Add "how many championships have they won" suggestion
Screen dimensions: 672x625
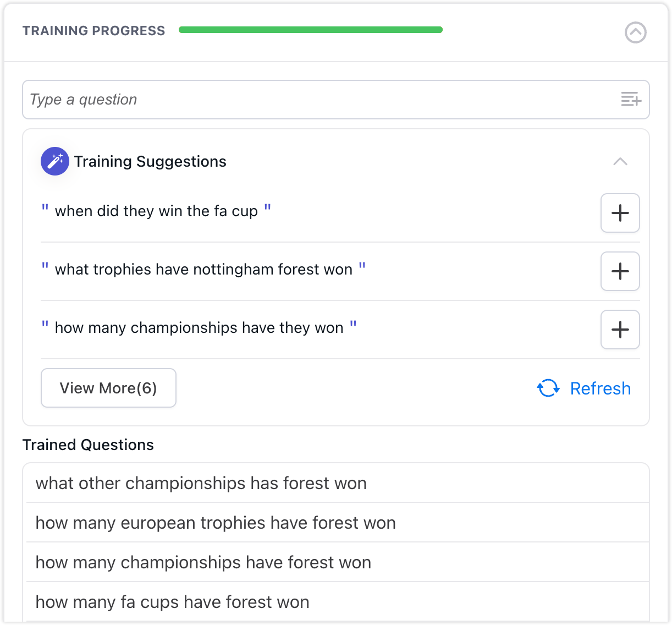pos(620,330)
